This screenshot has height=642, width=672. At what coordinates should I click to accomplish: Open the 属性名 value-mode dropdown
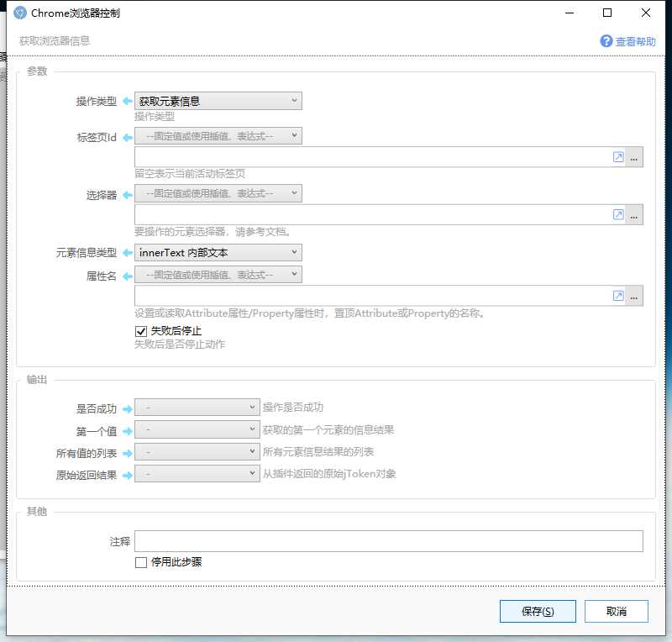click(218, 275)
